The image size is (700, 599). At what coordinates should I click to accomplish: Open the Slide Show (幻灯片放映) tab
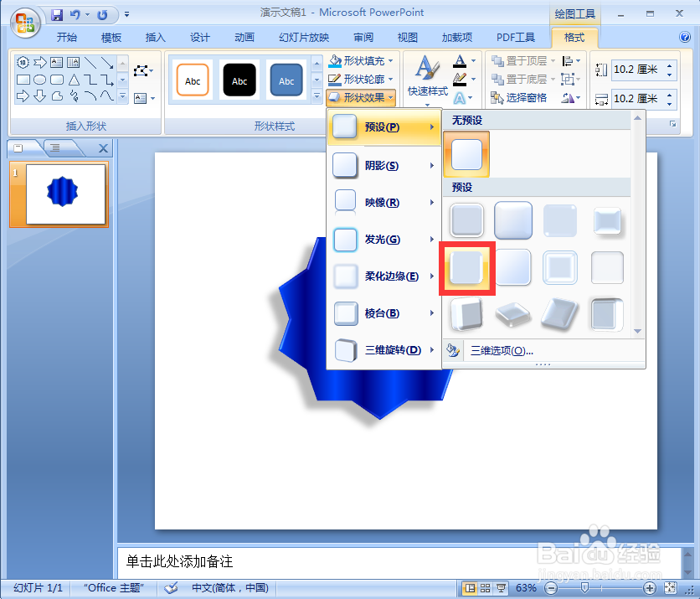click(304, 37)
